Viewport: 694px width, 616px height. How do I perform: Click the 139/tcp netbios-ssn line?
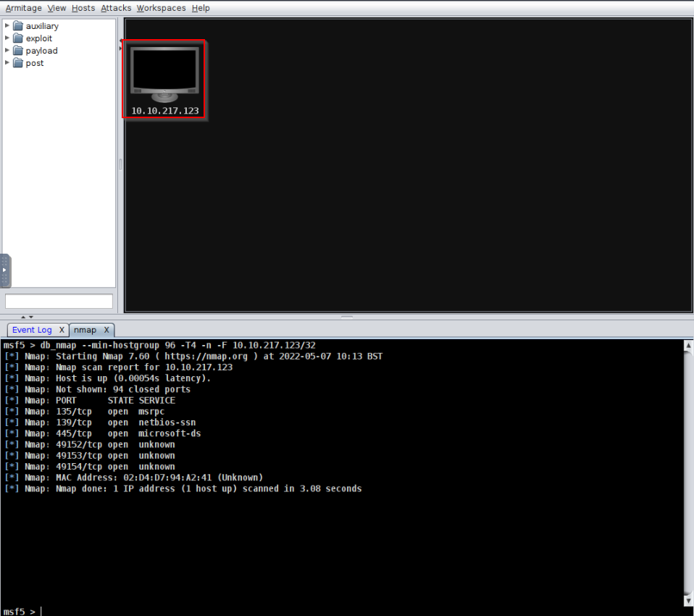pyautogui.click(x=100, y=423)
